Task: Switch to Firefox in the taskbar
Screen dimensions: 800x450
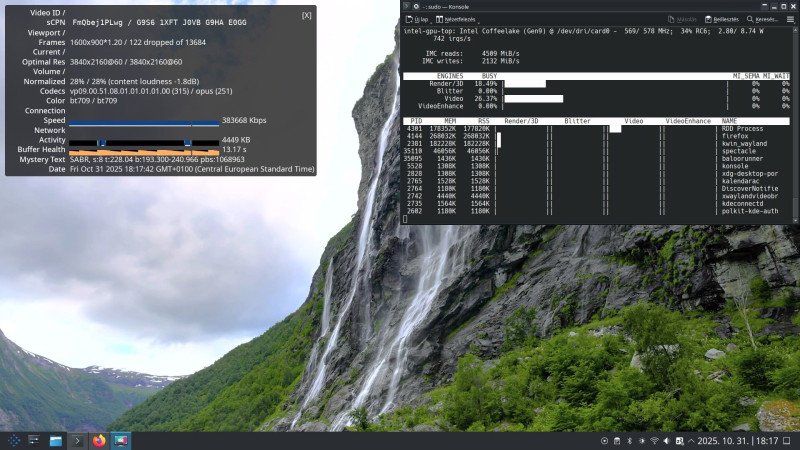Action: tap(99, 440)
